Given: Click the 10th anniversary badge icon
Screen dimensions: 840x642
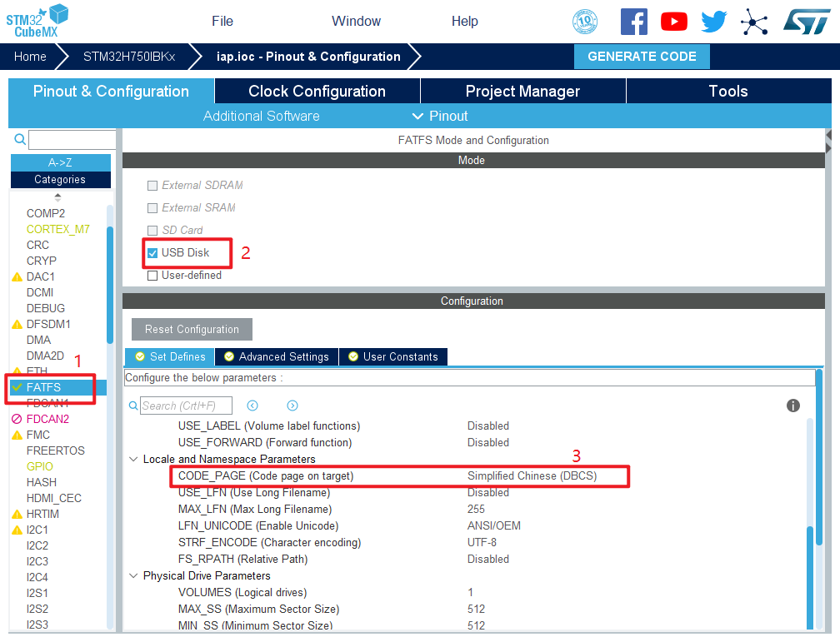Looking at the screenshot, I should pyautogui.click(x=585, y=22).
